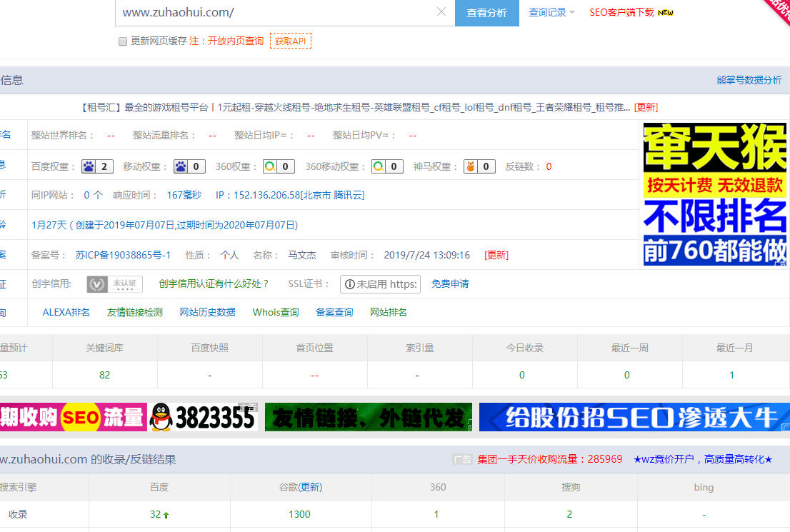Click the Shenma weight badge icon
The image size is (790, 532).
click(480, 166)
